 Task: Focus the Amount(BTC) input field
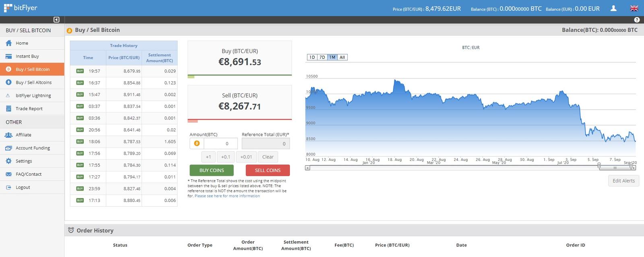click(221, 144)
